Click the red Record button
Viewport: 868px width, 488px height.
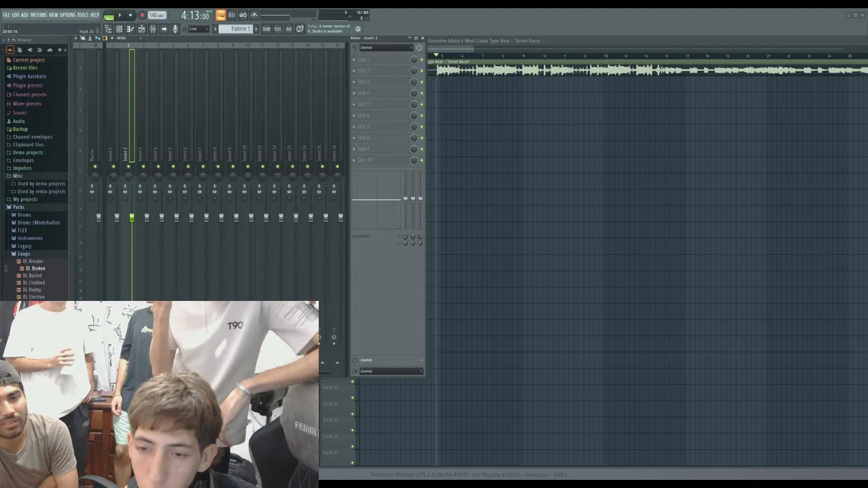click(142, 15)
